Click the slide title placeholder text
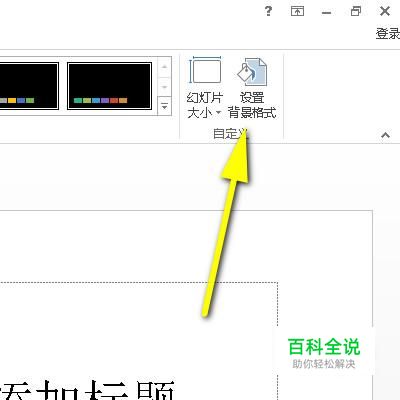Image resolution: width=400 pixels, height=400 pixels. click(87, 390)
